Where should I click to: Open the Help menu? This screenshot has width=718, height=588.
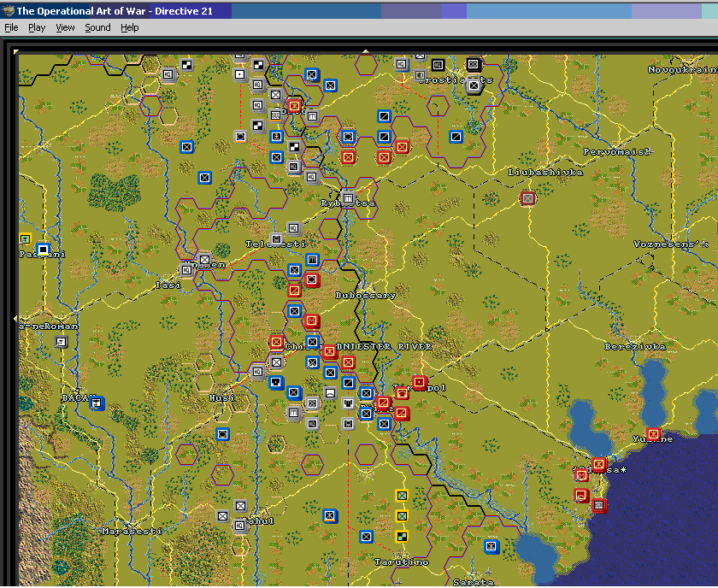coord(130,27)
